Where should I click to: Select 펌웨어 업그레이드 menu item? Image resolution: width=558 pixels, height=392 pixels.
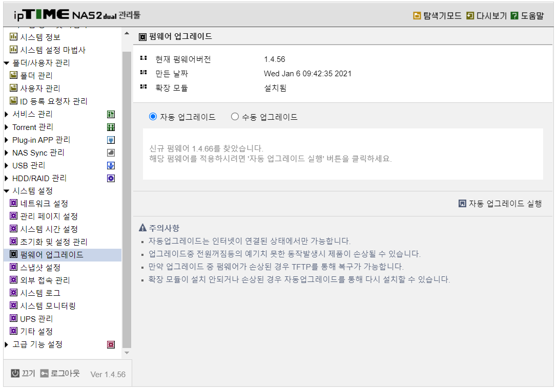(x=52, y=254)
